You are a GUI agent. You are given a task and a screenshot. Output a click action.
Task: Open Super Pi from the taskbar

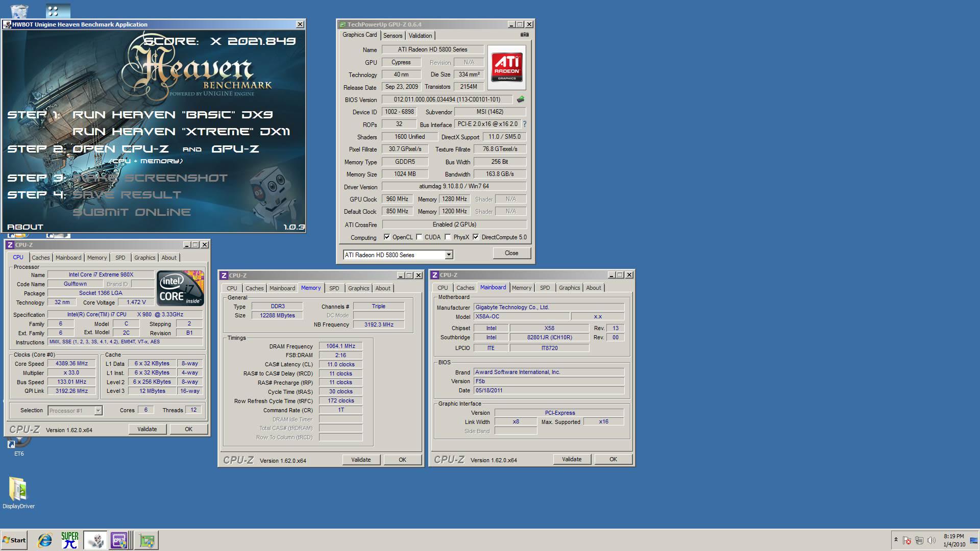(69, 540)
